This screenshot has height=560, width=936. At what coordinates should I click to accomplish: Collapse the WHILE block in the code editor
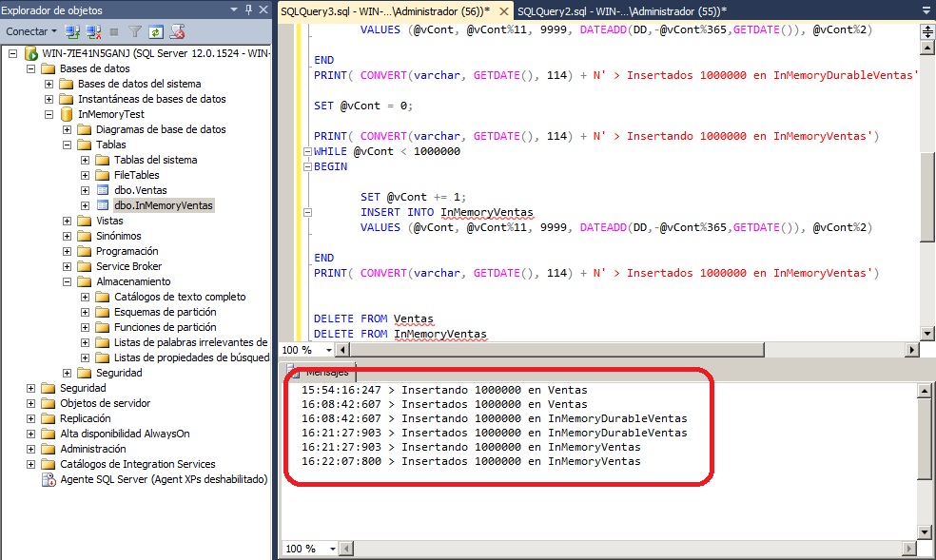pyautogui.click(x=306, y=152)
